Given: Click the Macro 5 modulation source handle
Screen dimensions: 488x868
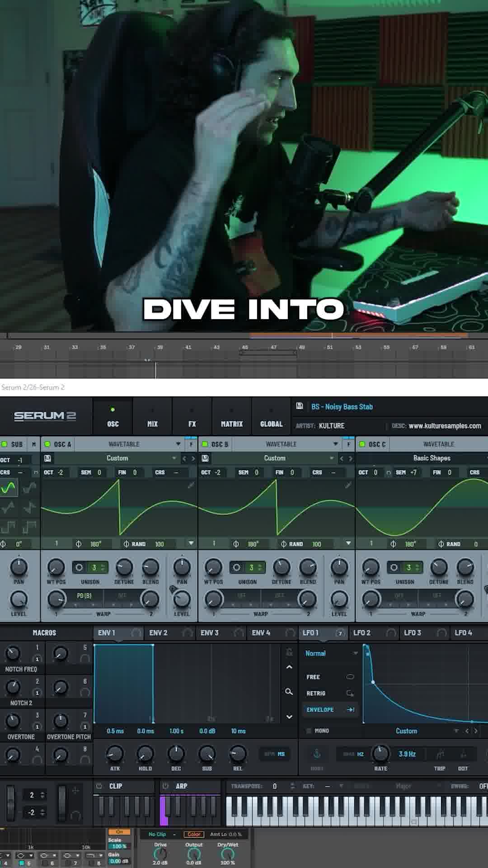Looking at the screenshot, I should 84,659.
